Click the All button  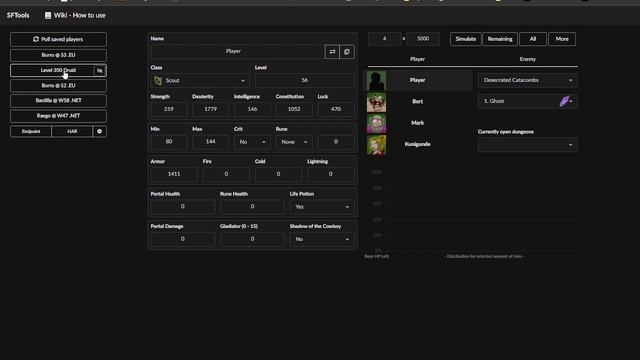[x=533, y=39]
